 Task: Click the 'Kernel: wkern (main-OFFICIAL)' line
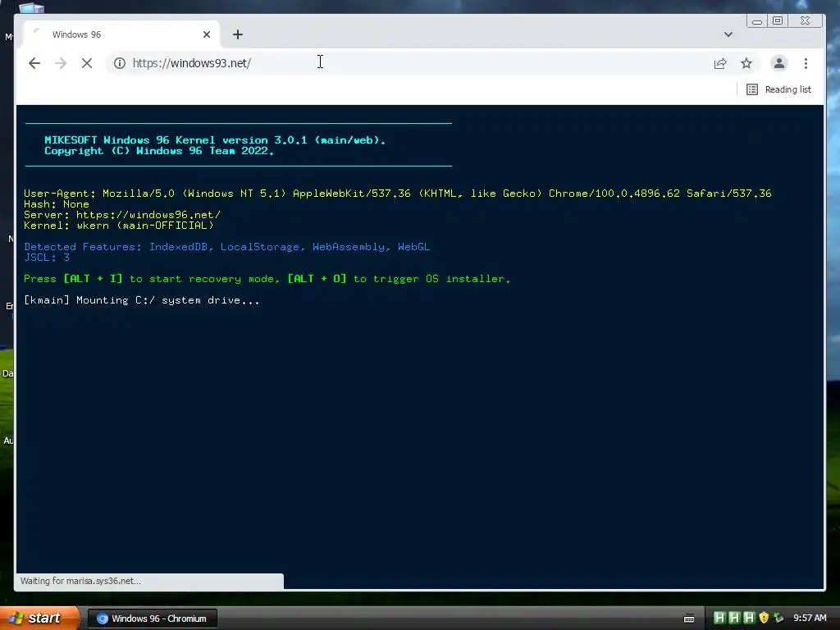[x=119, y=226]
